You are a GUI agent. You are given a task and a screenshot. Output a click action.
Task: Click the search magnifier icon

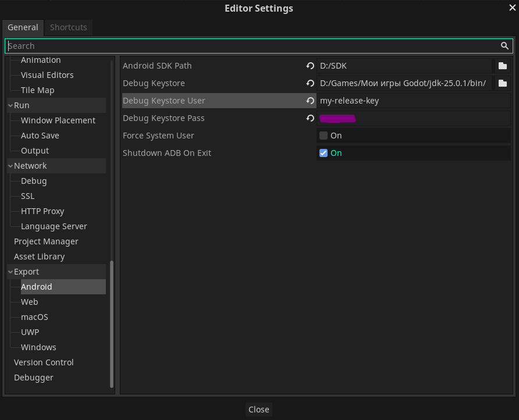pyautogui.click(x=504, y=46)
